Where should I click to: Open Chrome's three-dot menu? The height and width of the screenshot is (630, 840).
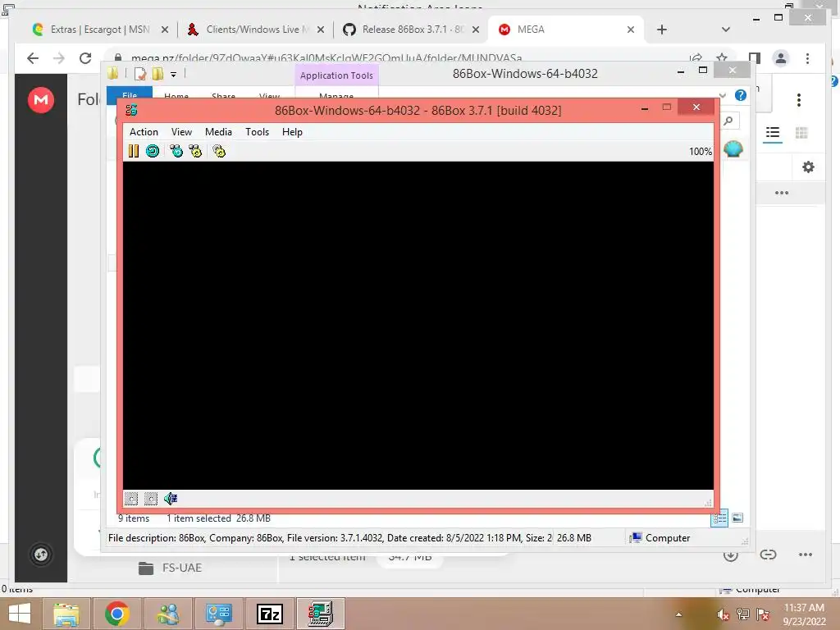click(807, 58)
